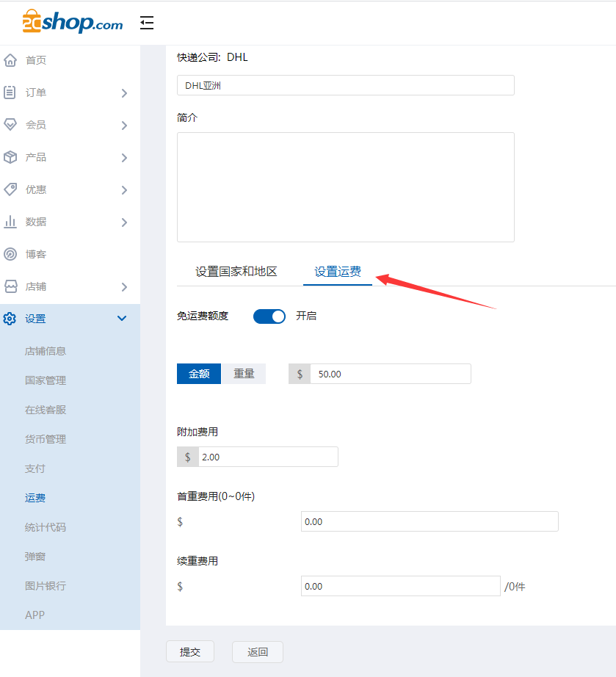Screen dimensions: 616x677
Task: Click the free shipping amount field 50.00
Action: click(391, 374)
